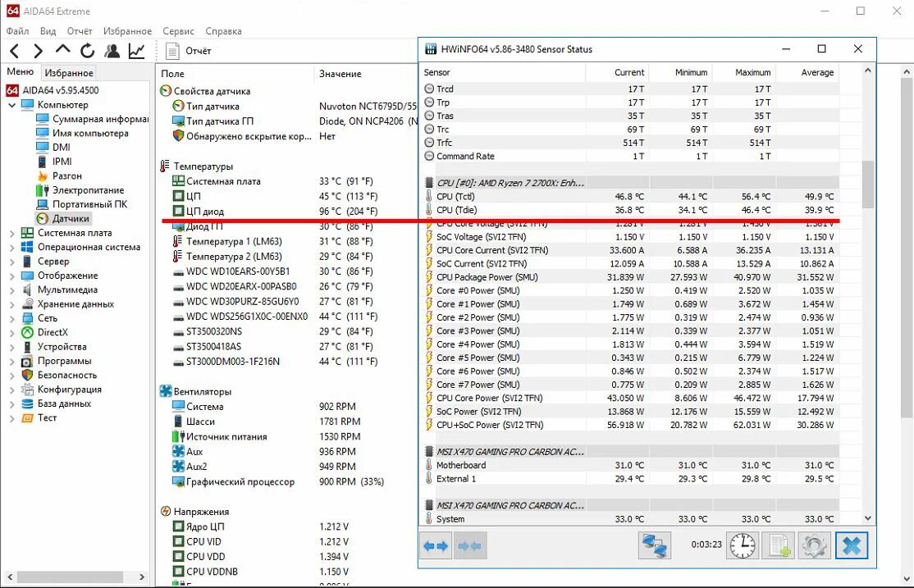The height and width of the screenshot is (588, 914).
Task: Open the graph chart icon in AIDA64 toolbar
Action: point(136,52)
